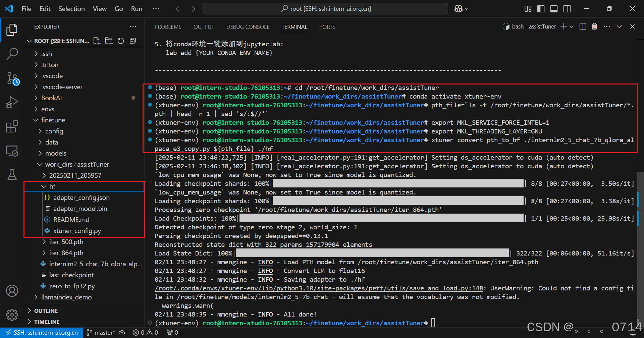Viewport: 644px width, 338px height.
Task: Go back in navigation history
Action: [179, 9]
